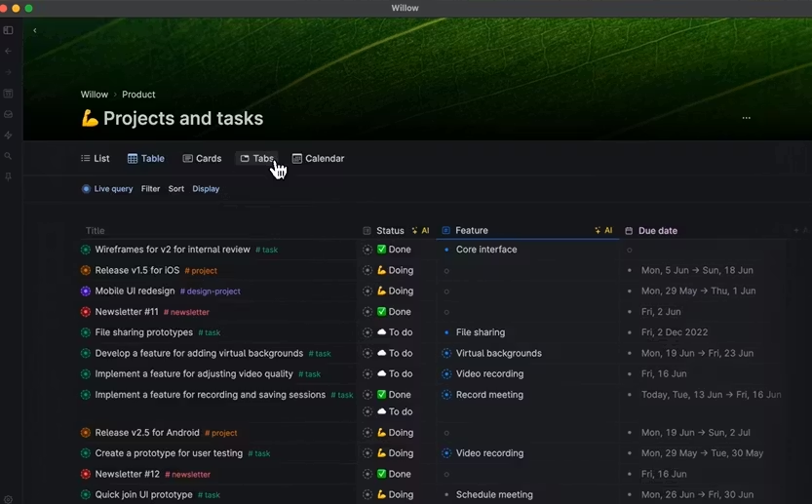Open the settings gear at bottom left

8,498
